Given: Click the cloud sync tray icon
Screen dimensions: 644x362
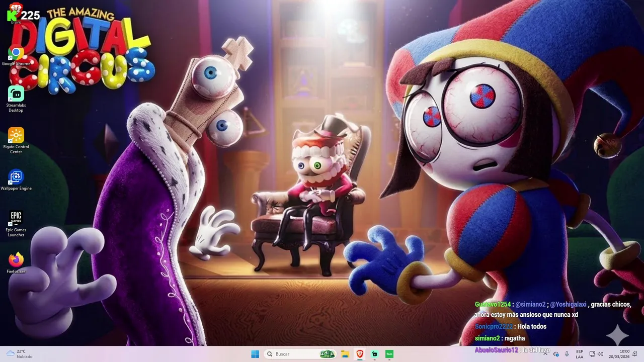Looking at the screenshot, I should pyautogui.click(x=556, y=354).
